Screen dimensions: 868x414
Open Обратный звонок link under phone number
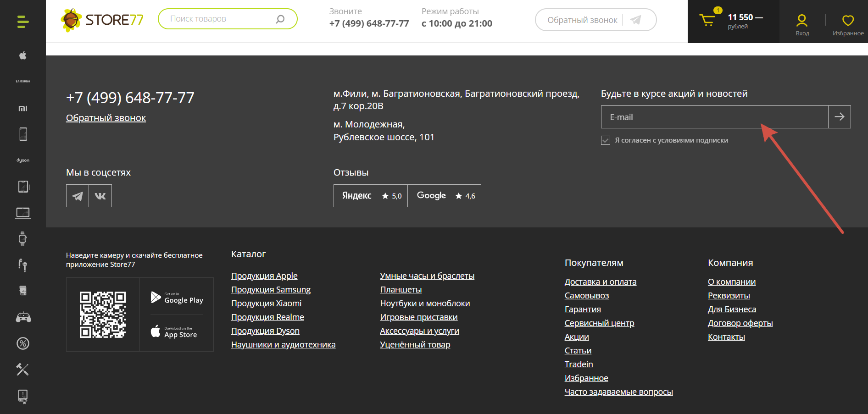[x=106, y=118]
